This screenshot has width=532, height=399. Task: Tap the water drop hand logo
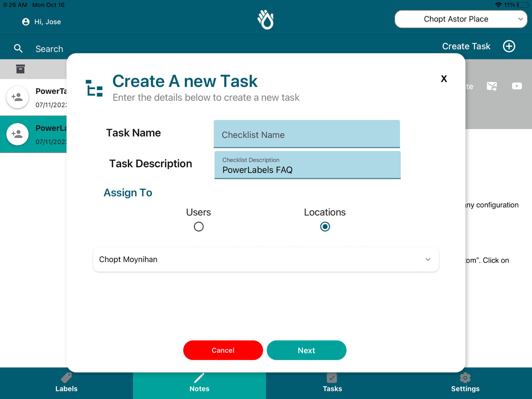pyautogui.click(x=266, y=20)
